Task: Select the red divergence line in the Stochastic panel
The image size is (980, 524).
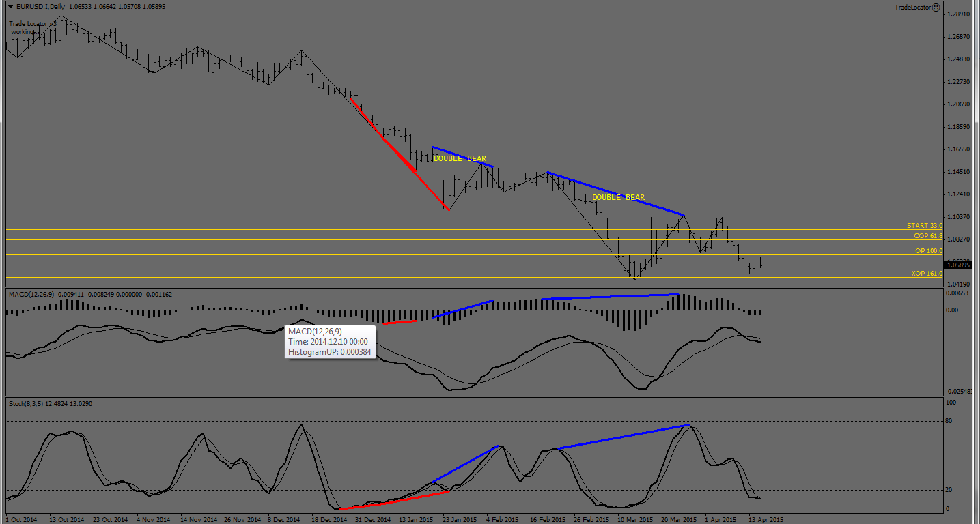Action: point(394,500)
